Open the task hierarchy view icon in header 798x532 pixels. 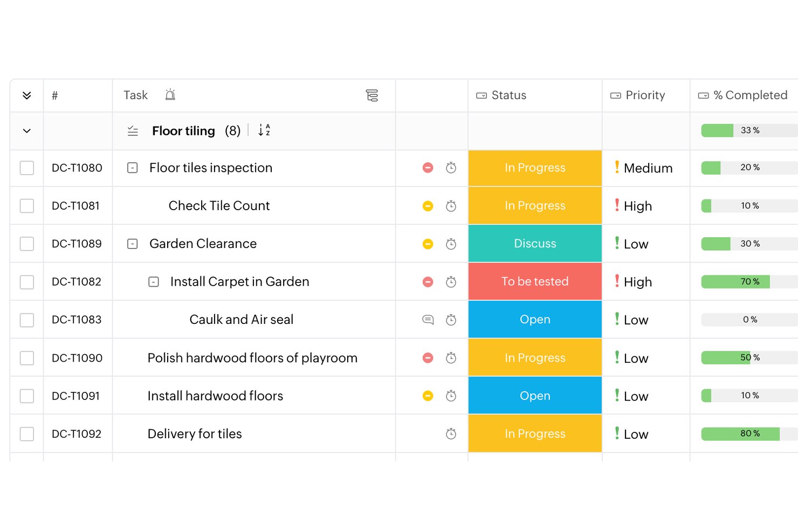point(372,95)
